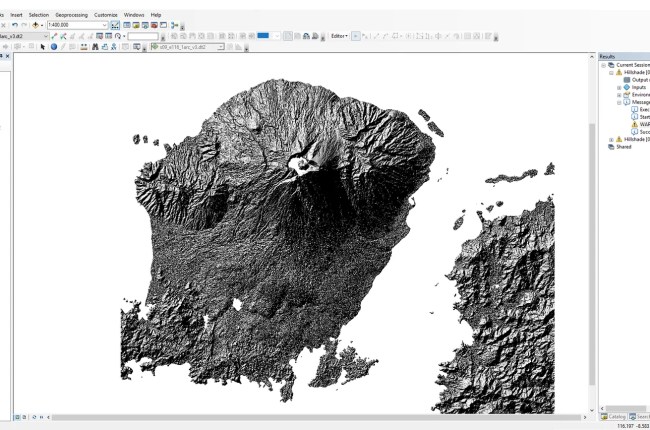Switch to Data View button at bottom
650x430 pixels.
[17, 417]
